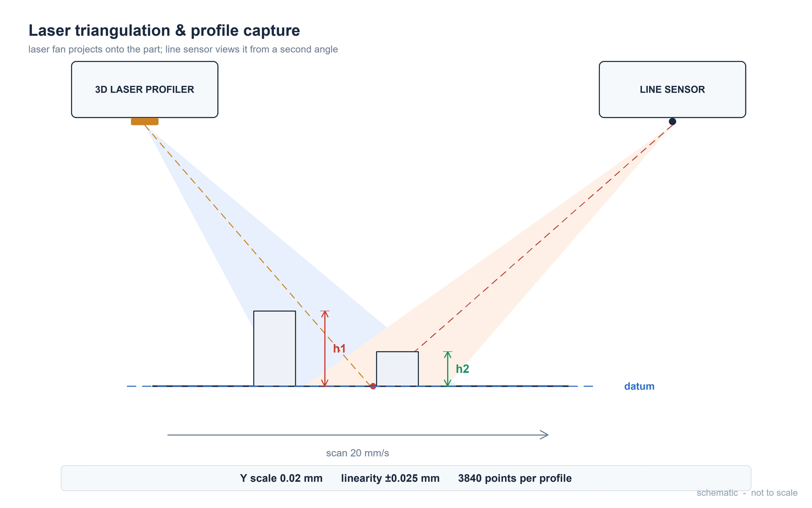Click the 3D LASER PROFILER box
Viewport: 812px width, 508px height.
coord(145,89)
